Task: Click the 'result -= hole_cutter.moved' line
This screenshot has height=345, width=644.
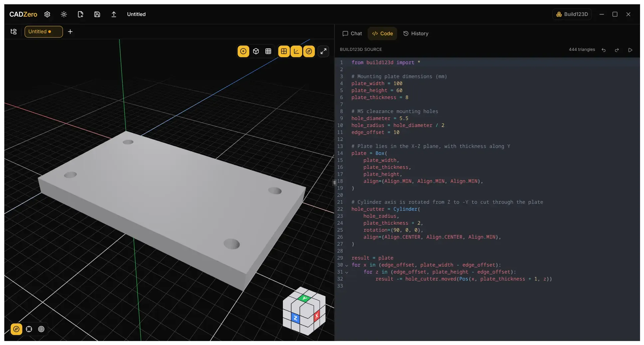Action: (464, 279)
